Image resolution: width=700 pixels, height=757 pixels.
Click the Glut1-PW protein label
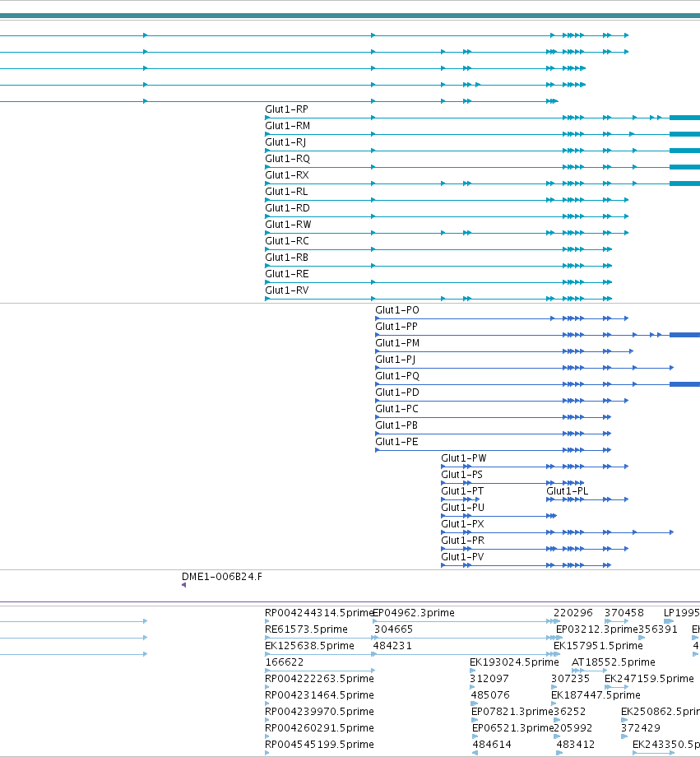point(463,457)
